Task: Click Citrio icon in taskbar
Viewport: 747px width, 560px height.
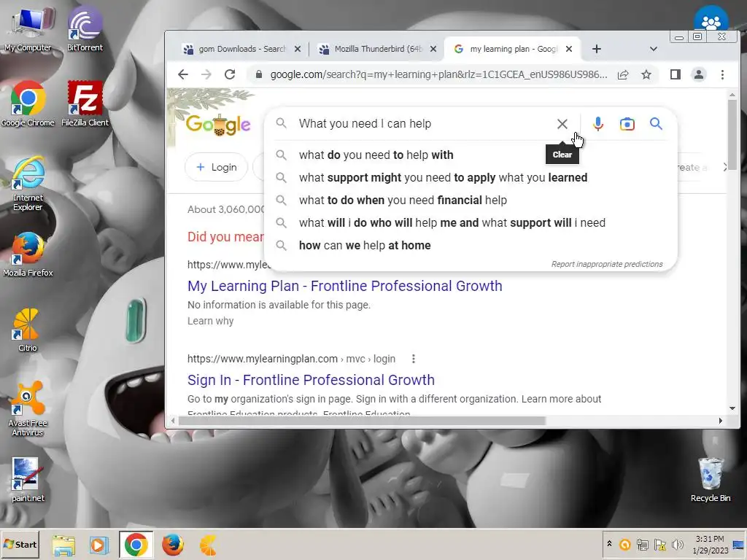Action: coord(208,545)
